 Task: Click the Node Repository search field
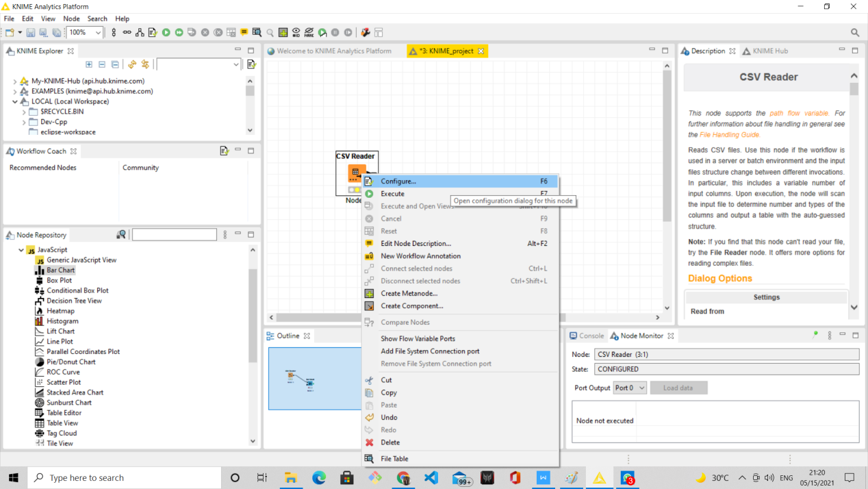click(174, 235)
